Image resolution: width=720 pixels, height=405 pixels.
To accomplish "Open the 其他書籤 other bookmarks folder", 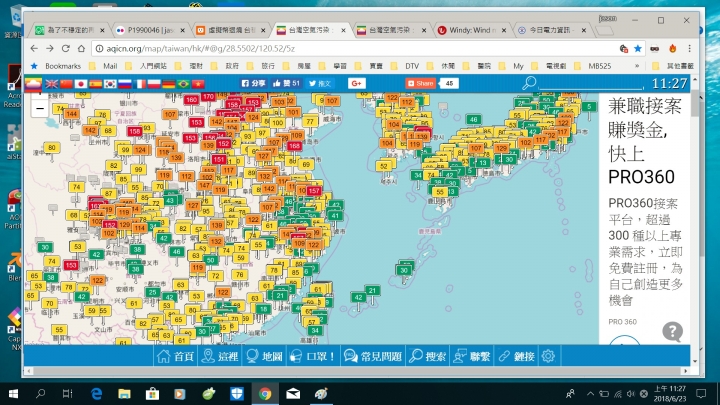I will click(674, 66).
